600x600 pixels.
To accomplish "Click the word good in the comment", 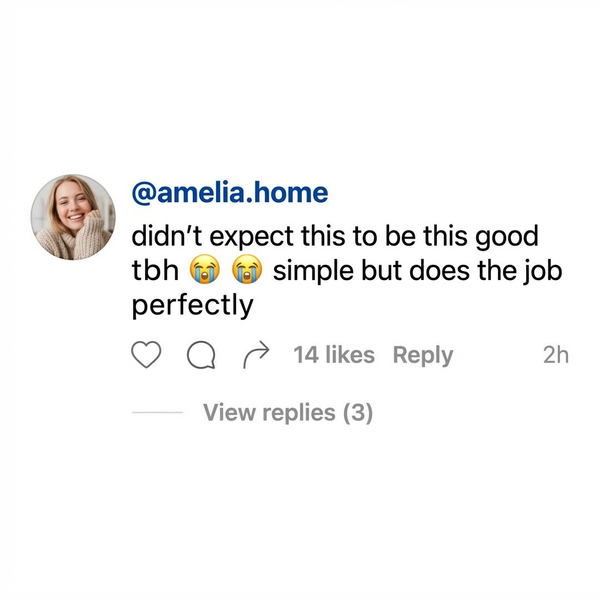I will coord(508,238).
